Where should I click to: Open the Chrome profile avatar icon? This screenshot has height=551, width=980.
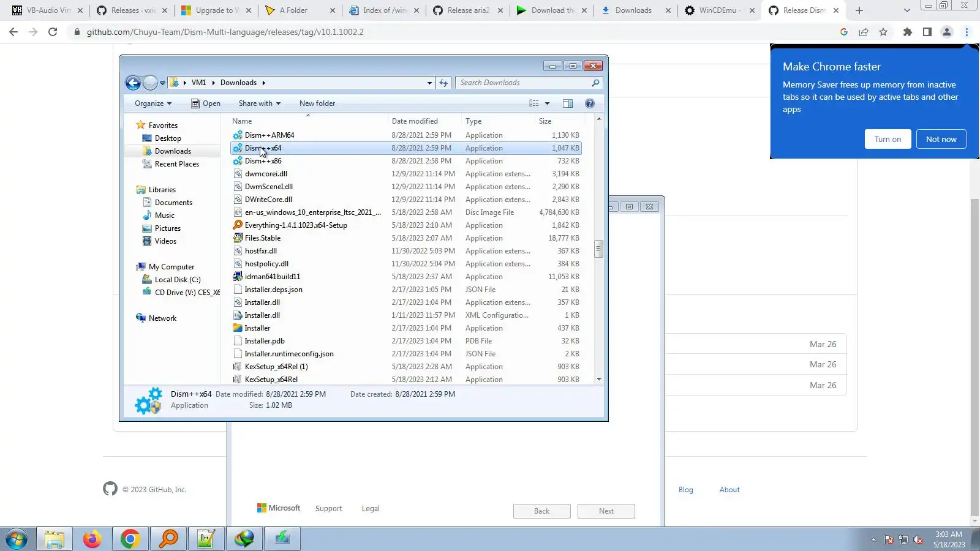[x=947, y=32]
